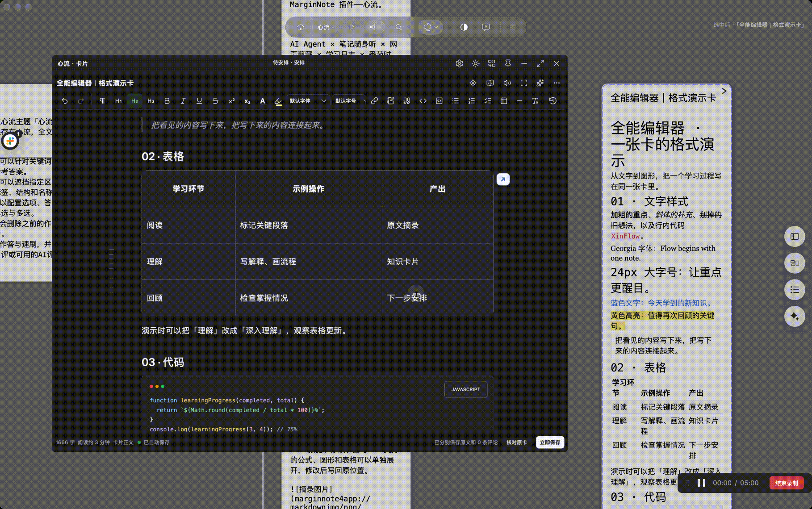Pin the card window with the pin icon
The width and height of the screenshot is (812, 509).
pos(508,63)
